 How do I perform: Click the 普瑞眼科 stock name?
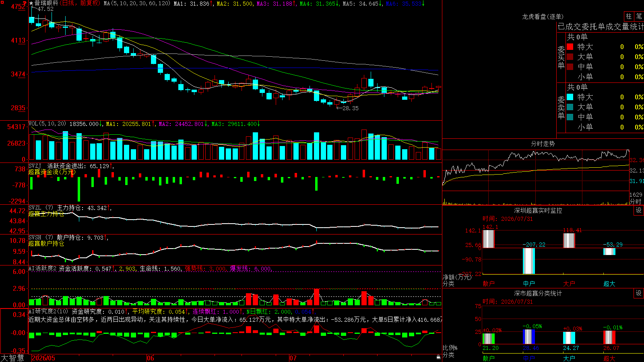[46, 3]
